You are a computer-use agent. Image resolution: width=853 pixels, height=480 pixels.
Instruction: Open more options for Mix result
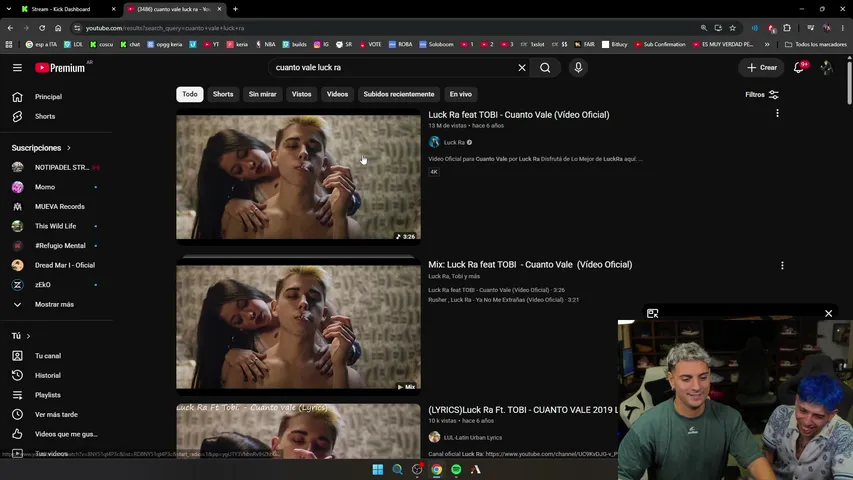(x=782, y=266)
